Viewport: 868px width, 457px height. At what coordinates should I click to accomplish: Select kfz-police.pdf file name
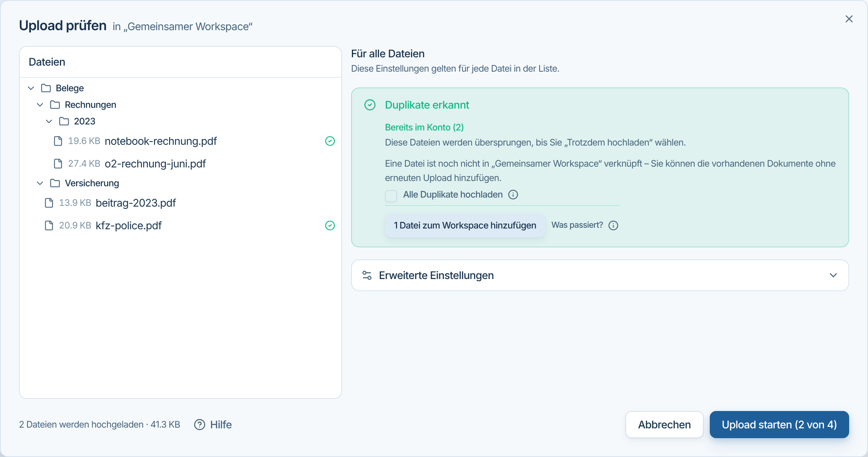(128, 225)
